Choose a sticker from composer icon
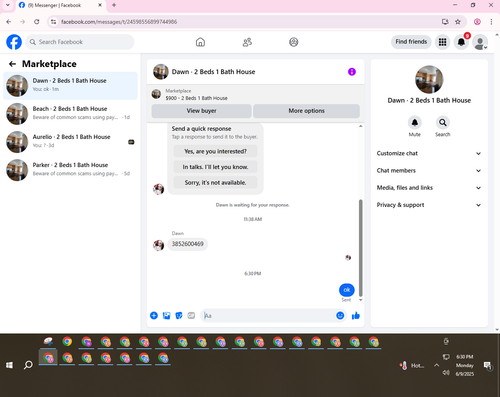 179,315
